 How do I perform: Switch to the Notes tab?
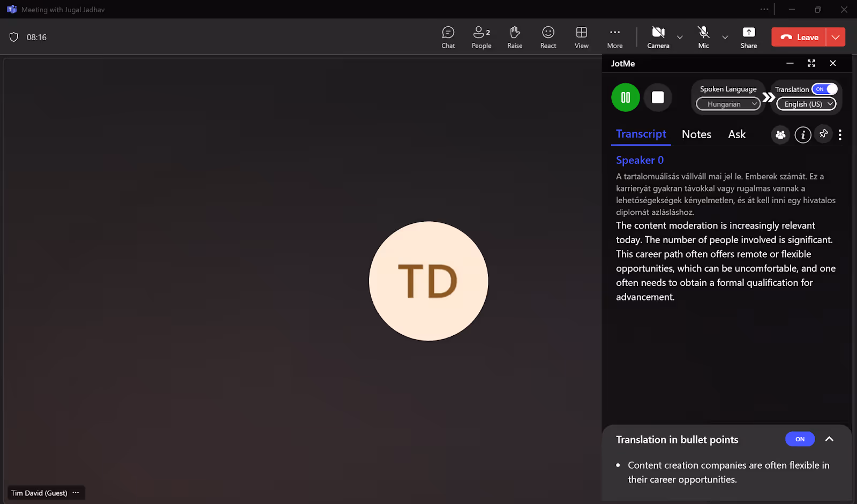[696, 134]
